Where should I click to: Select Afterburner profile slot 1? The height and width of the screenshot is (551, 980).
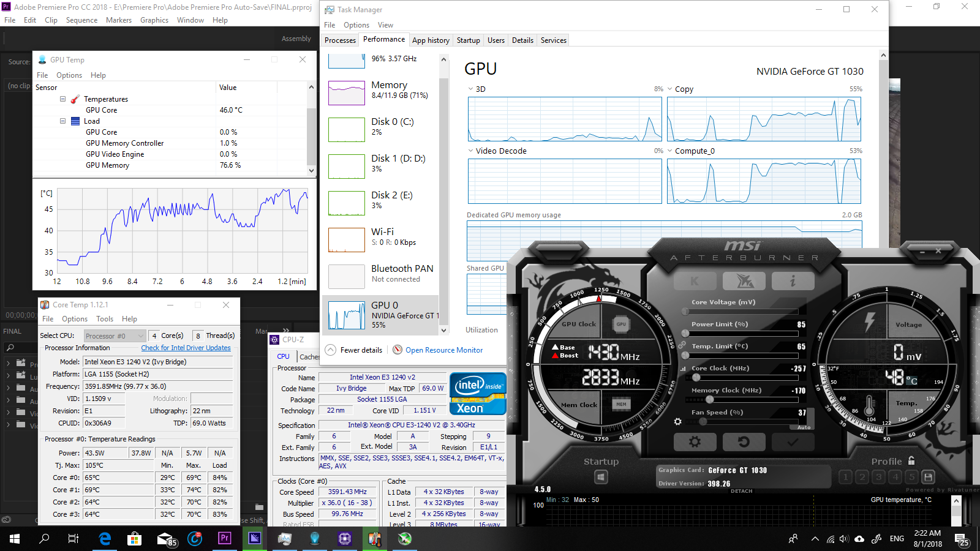point(846,477)
